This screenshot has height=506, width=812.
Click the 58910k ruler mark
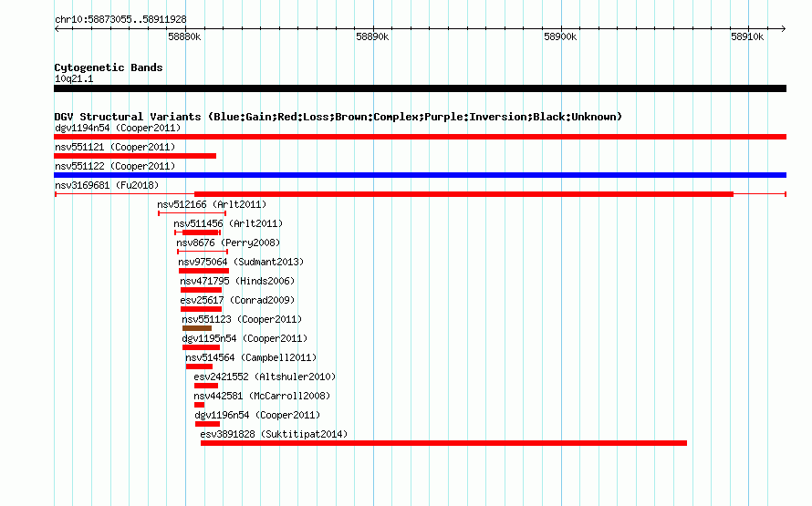(x=747, y=36)
